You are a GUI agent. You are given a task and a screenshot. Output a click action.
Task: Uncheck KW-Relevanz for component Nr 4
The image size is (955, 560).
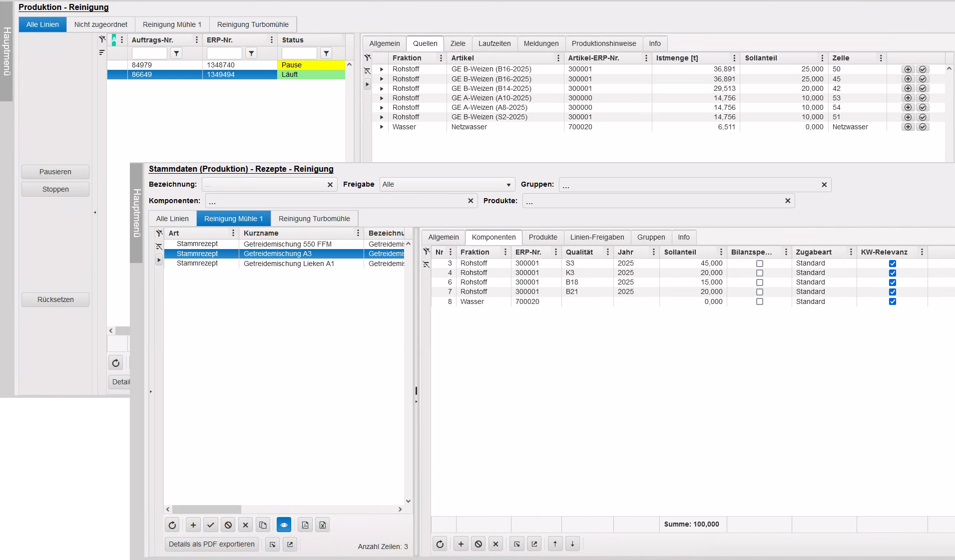[x=893, y=273]
